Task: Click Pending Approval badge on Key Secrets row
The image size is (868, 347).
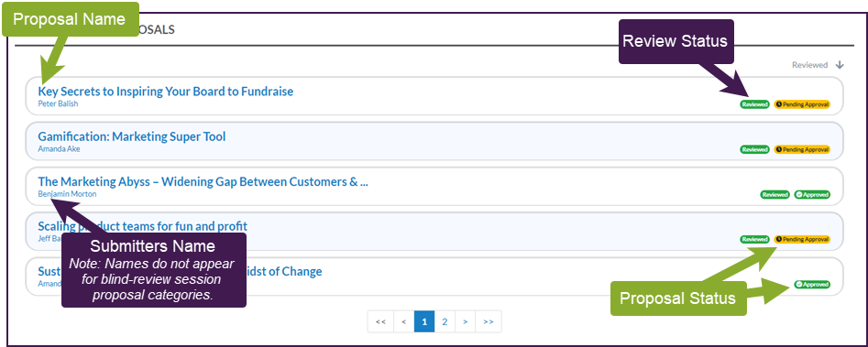Action: tap(802, 103)
